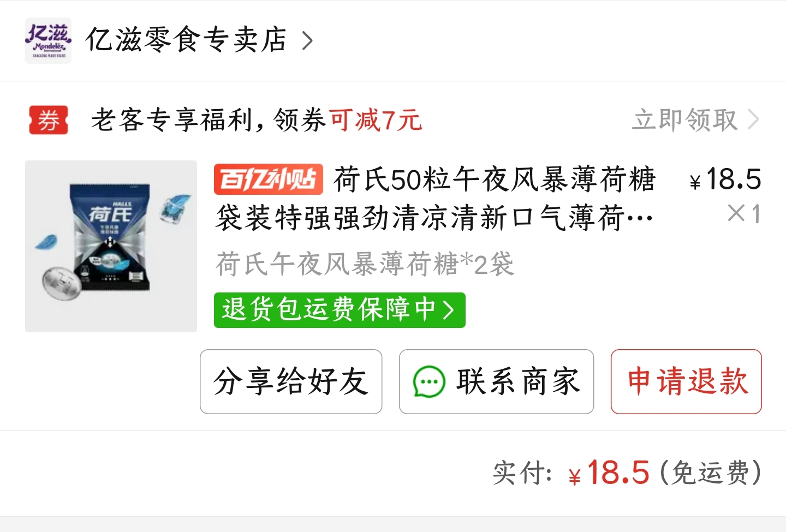Open the 荷氏50粒午夜风暴薄荷糖 product title

point(435,199)
